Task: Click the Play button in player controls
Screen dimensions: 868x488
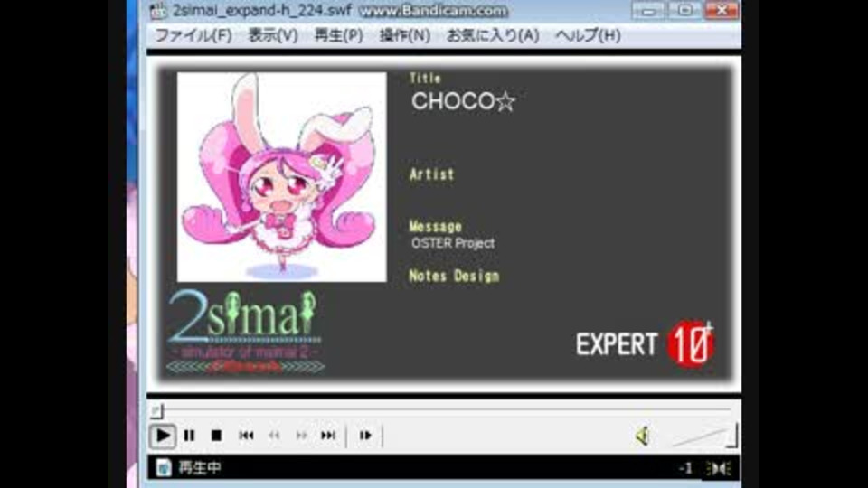Action: point(162,436)
